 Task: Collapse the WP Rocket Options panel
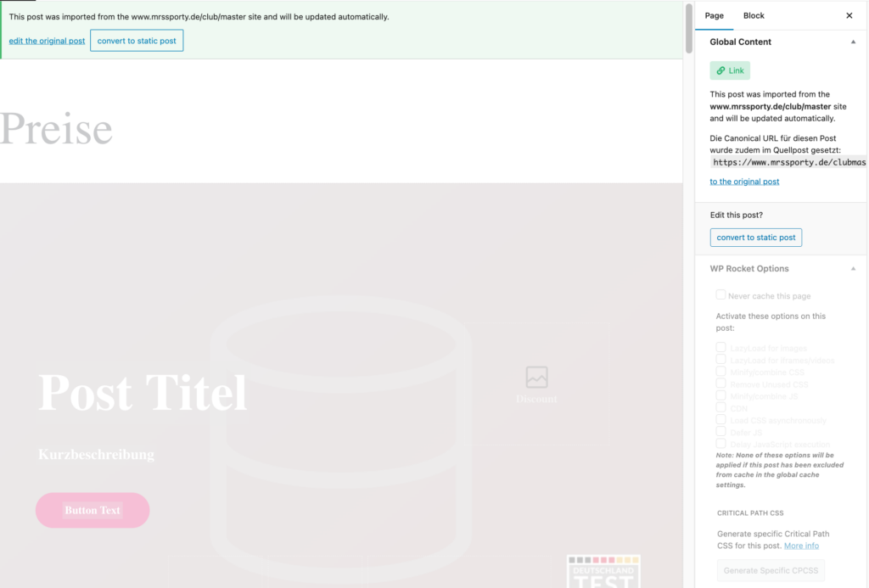coord(853,269)
